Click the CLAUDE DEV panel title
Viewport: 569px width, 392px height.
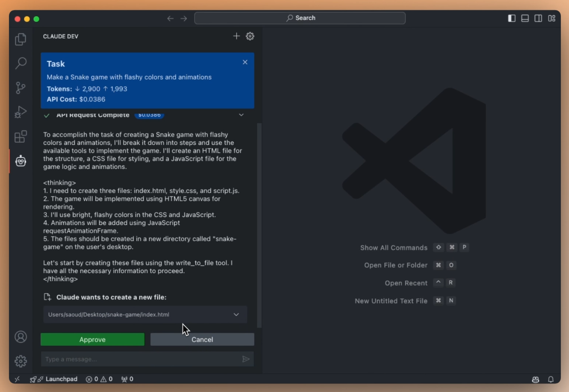click(61, 36)
